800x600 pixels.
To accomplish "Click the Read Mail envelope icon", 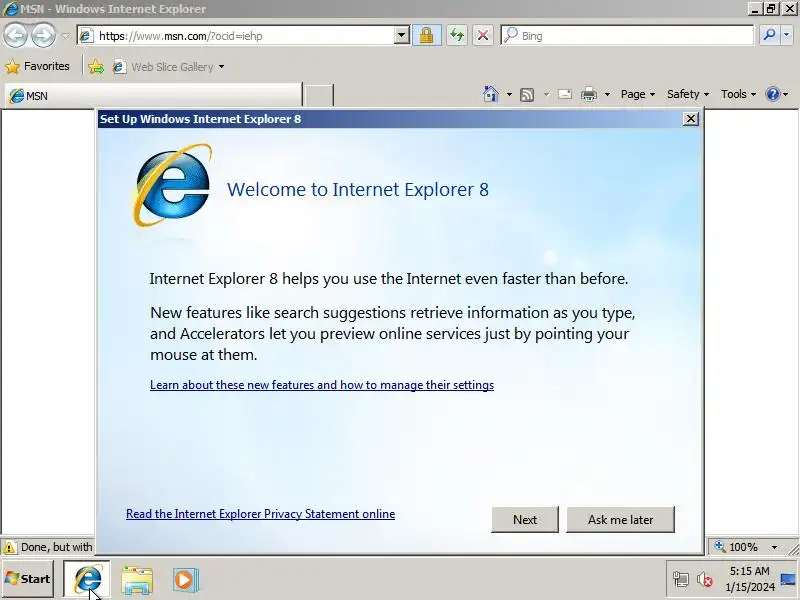I will (565, 94).
